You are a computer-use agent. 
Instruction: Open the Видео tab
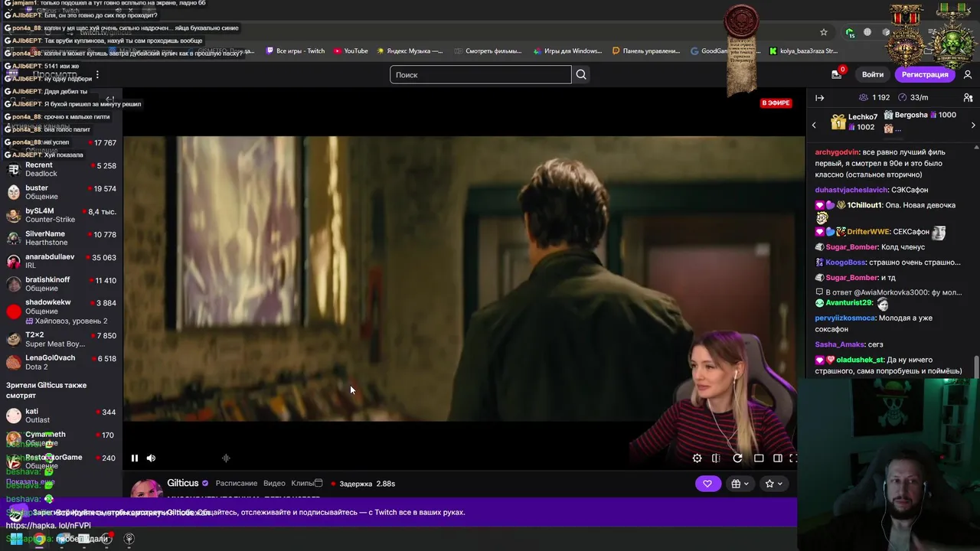(274, 484)
